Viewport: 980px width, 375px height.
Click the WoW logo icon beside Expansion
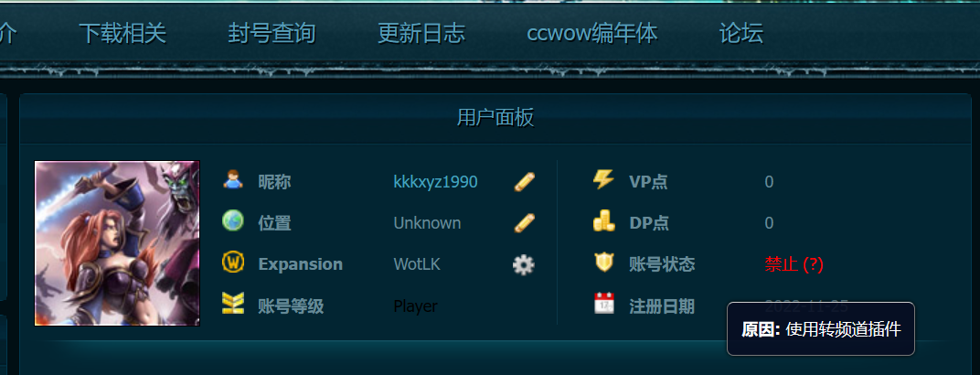[x=232, y=262]
